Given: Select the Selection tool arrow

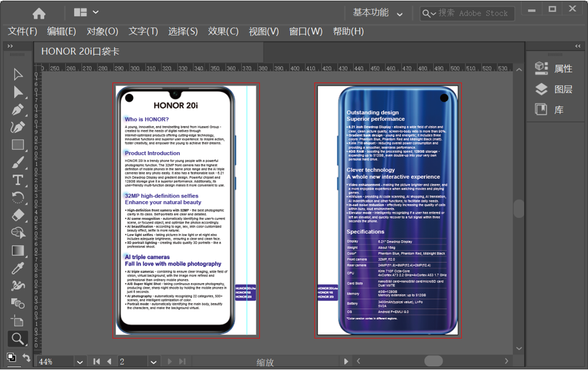Looking at the screenshot, I should [x=17, y=74].
